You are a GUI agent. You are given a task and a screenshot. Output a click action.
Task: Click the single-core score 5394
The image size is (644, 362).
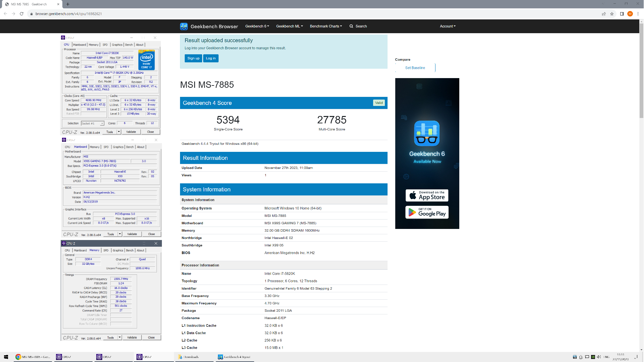click(x=228, y=120)
